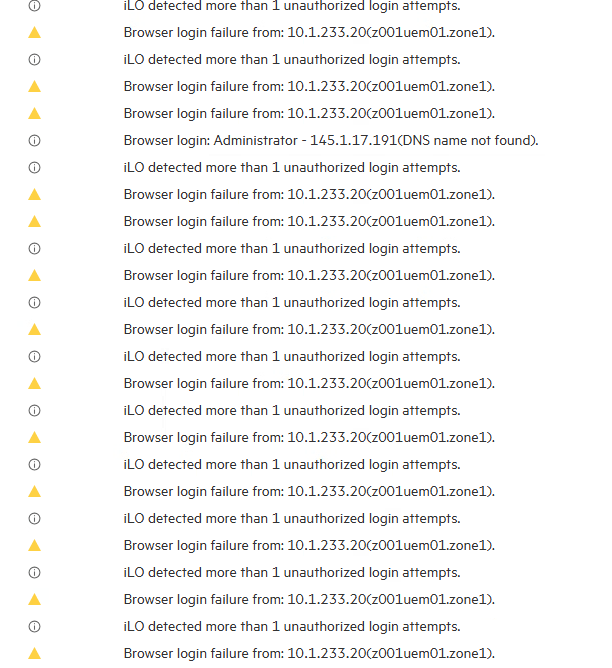The height and width of the screenshot is (668, 612).
Task: Select the bottom-most browser login failure entry
Action: click(x=309, y=654)
